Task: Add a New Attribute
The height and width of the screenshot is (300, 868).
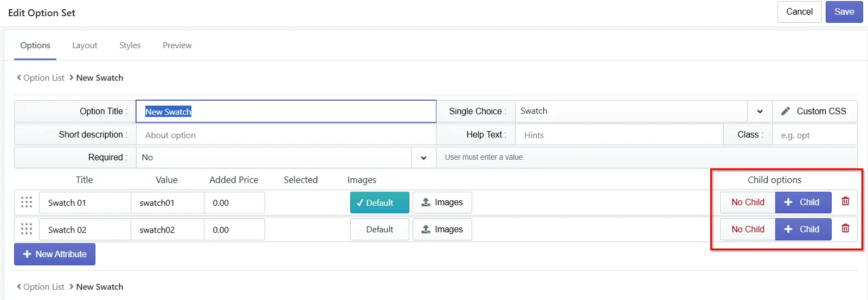Action: [55, 254]
